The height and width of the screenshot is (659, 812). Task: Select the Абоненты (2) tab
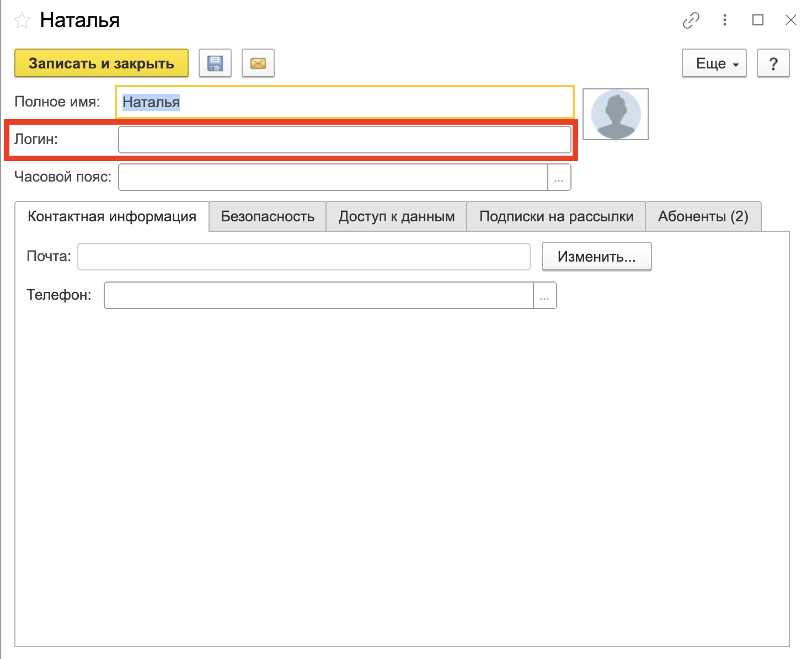point(703,216)
